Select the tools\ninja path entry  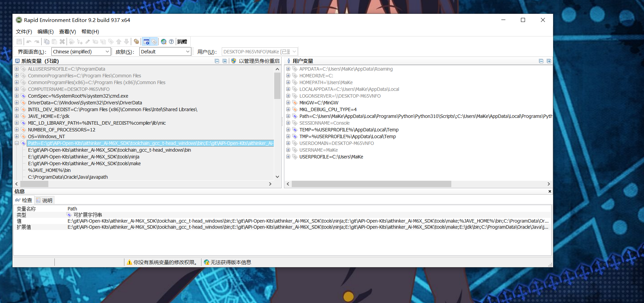pos(84,157)
